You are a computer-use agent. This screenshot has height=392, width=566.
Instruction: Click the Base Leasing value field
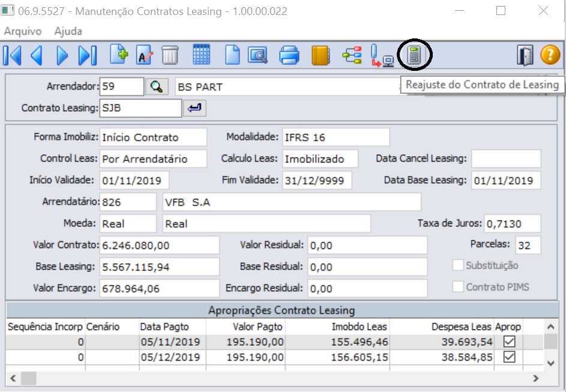(160, 267)
